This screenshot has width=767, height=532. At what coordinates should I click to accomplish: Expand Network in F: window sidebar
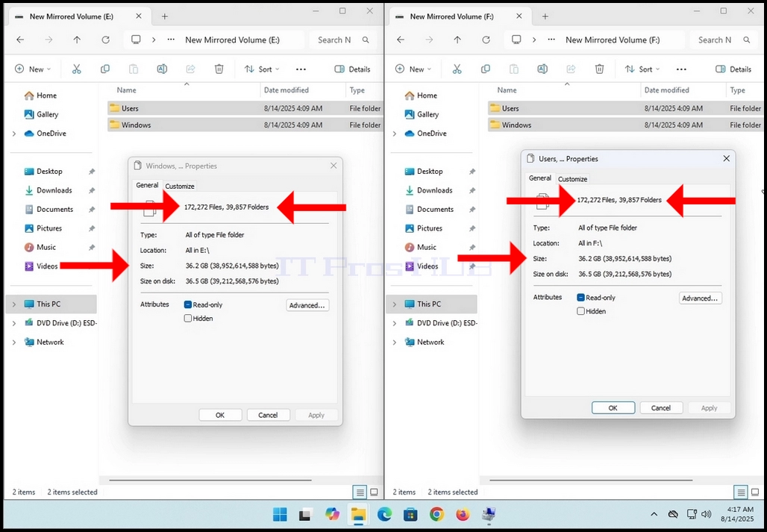pyautogui.click(x=394, y=342)
